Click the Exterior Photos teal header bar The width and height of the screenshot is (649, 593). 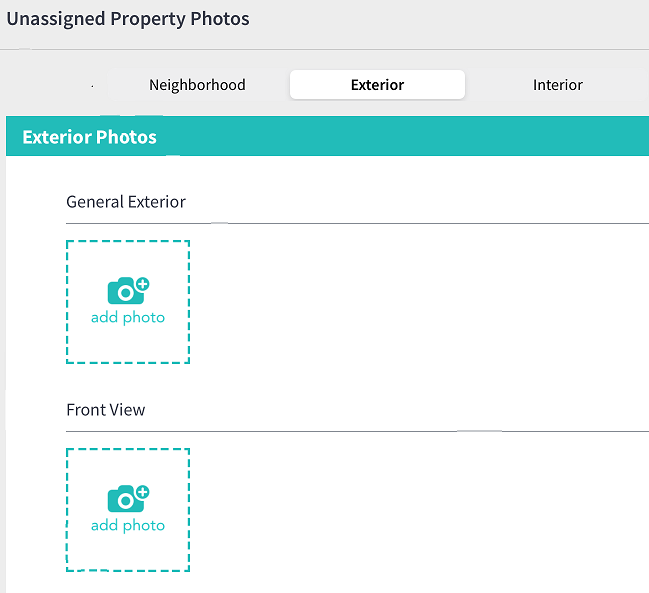tap(327, 136)
